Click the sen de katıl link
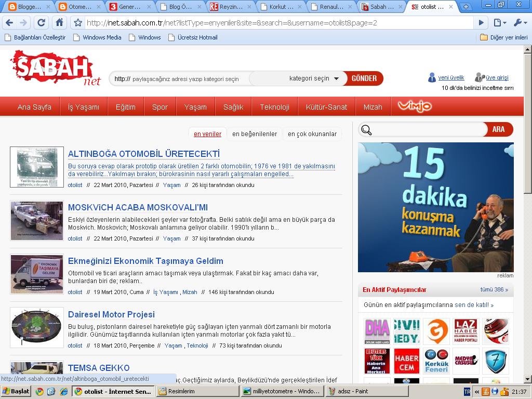The height and width of the screenshot is (399, 532). click(474, 304)
